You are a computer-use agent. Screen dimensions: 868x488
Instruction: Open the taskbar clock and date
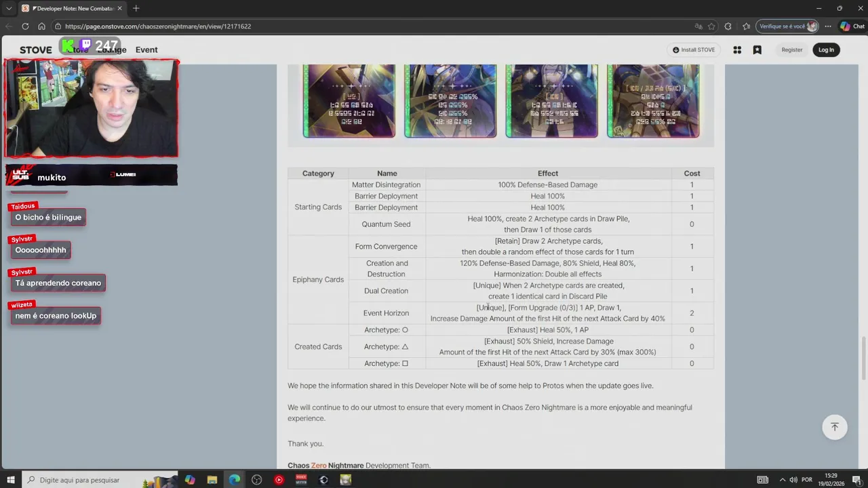(831, 480)
